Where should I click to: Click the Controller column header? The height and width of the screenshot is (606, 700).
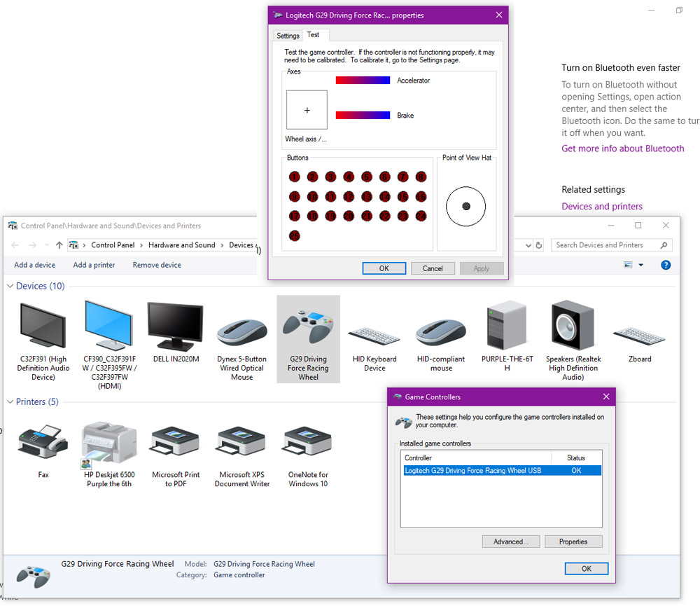click(x=476, y=457)
